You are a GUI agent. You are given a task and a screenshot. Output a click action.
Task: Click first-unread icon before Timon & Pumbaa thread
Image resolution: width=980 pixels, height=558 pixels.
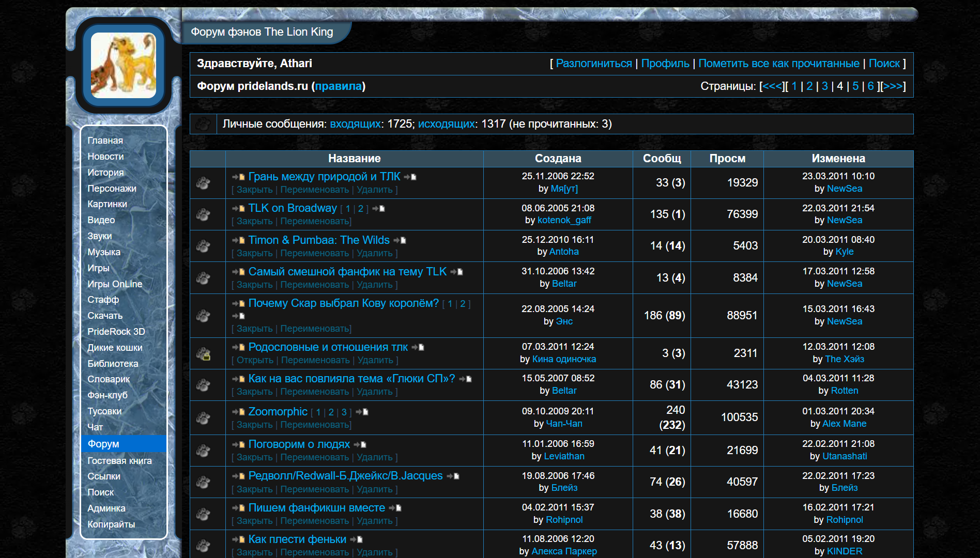pos(238,240)
